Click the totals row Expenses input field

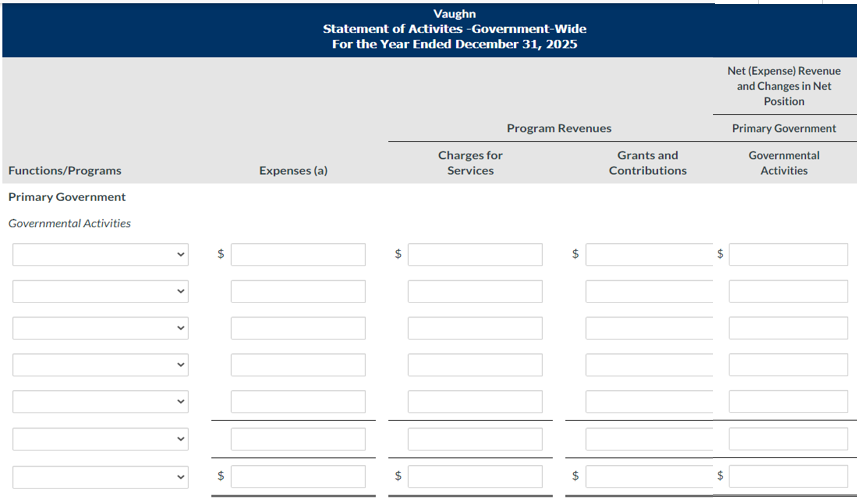pos(298,477)
